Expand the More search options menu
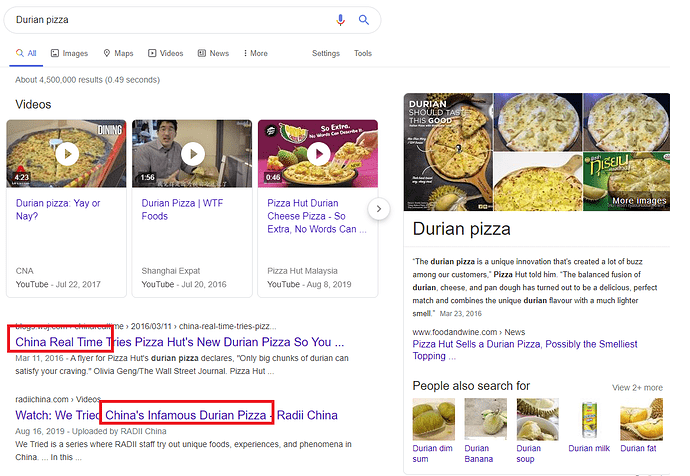The height and width of the screenshot is (476, 690). pyautogui.click(x=256, y=53)
